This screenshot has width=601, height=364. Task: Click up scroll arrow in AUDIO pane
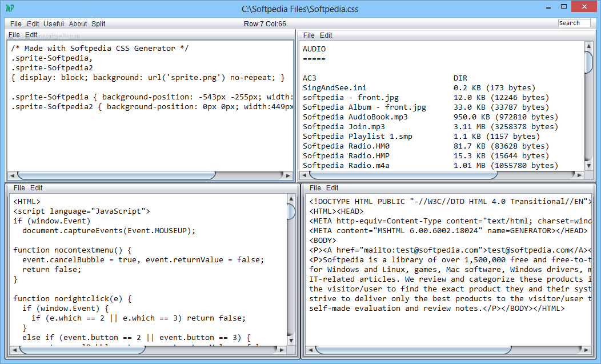(589, 46)
